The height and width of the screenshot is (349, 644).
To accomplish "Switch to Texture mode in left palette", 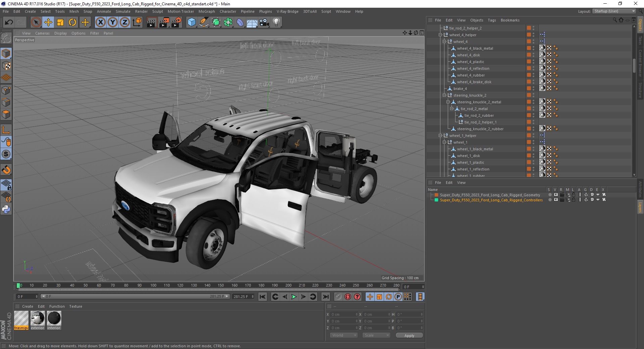I will [x=6, y=65].
